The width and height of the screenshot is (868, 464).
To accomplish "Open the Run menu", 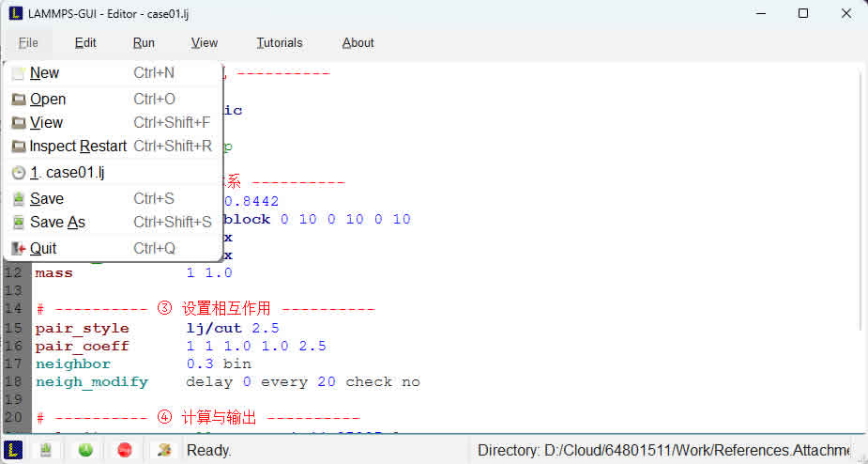I will 144,42.
